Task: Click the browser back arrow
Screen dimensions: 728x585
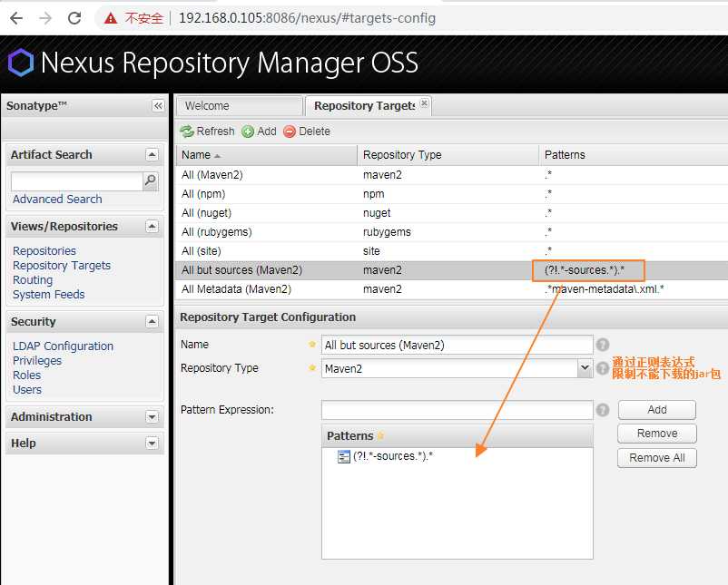Action: pos(16,18)
